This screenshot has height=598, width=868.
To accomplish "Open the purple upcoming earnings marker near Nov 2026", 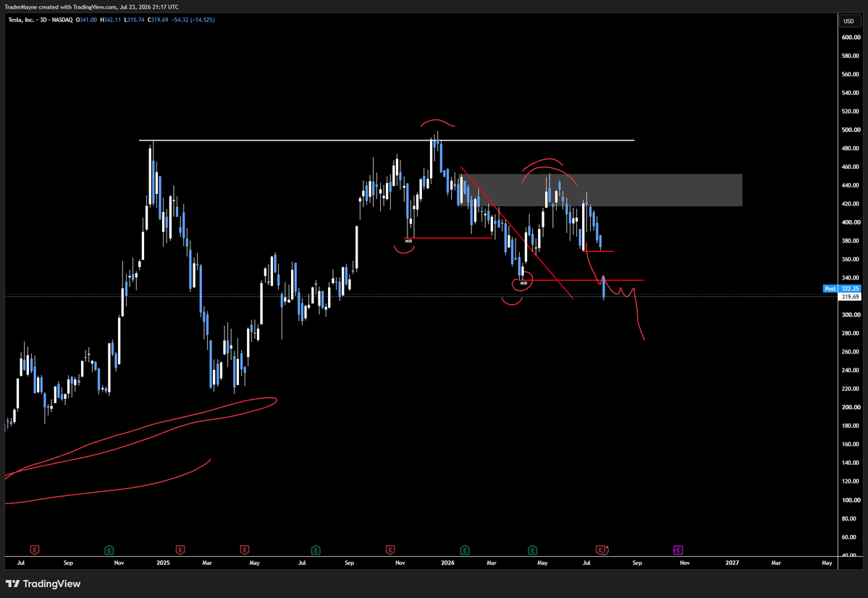I will pyautogui.click(x=678, y=549).
